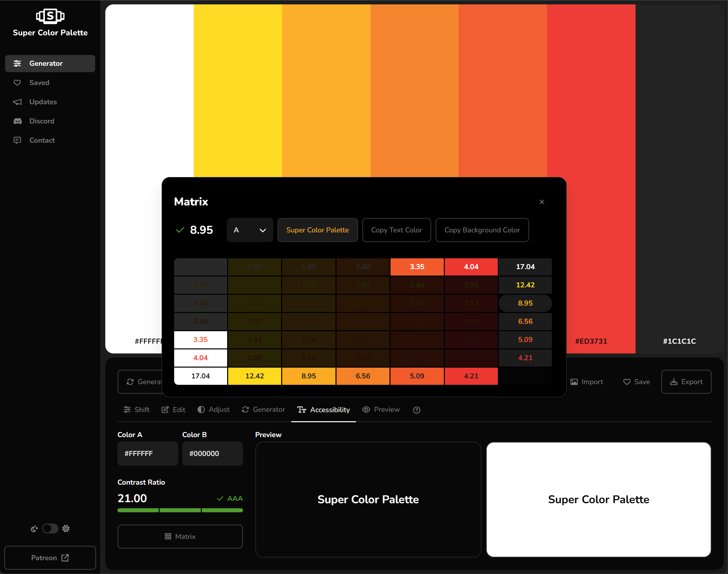
Task: Select the 6.56 cell in right column
Action: coord(525,321)
